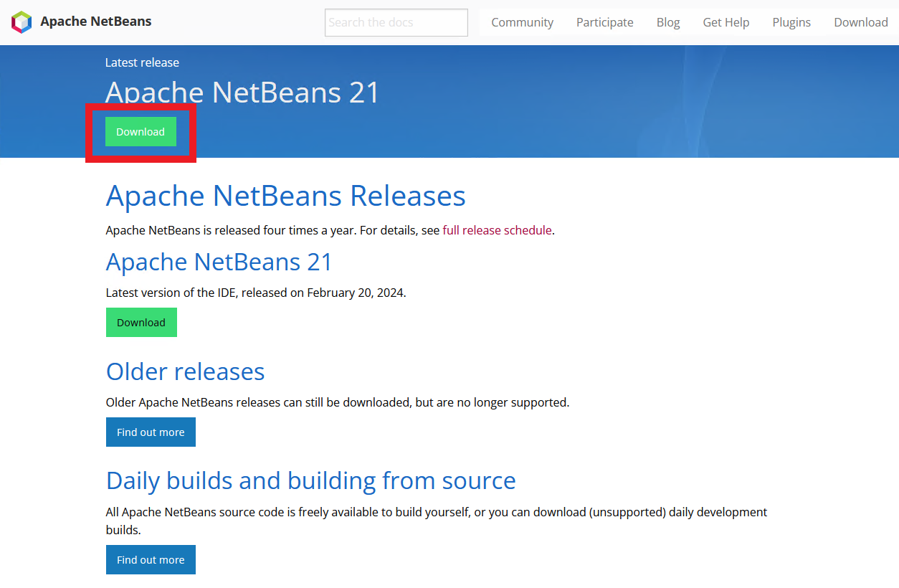Open the Plugins page

[x=791, y=22]
